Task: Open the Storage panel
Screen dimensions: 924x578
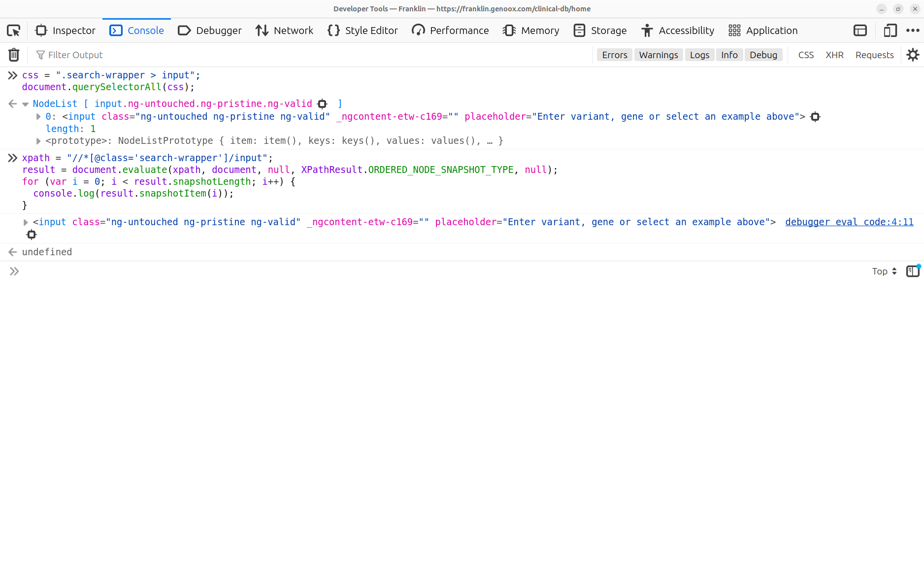Action: [x=600, y=30]
